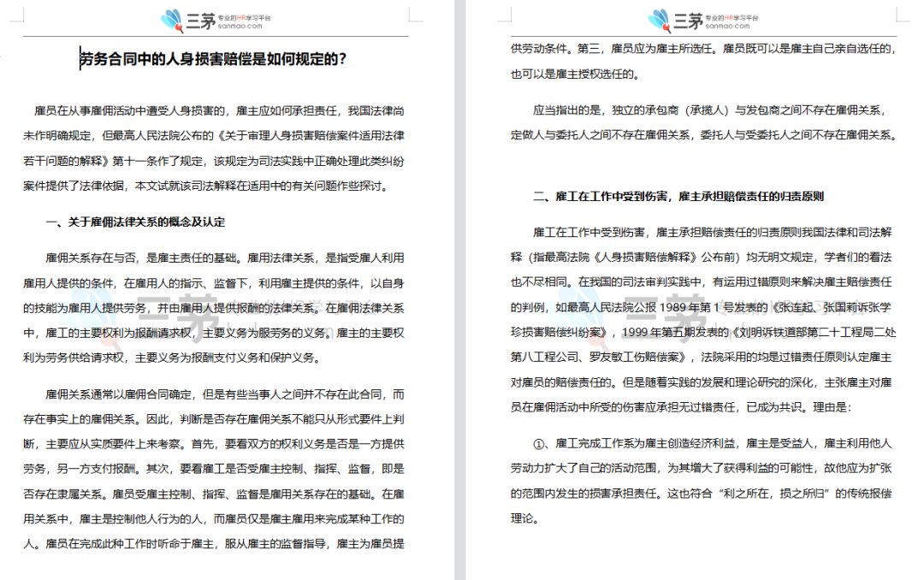Screen dimensions: 924x580
Task: Click line starting "雇用人提供的条件,在雇用人的指示"
Action: click(214, 283)
